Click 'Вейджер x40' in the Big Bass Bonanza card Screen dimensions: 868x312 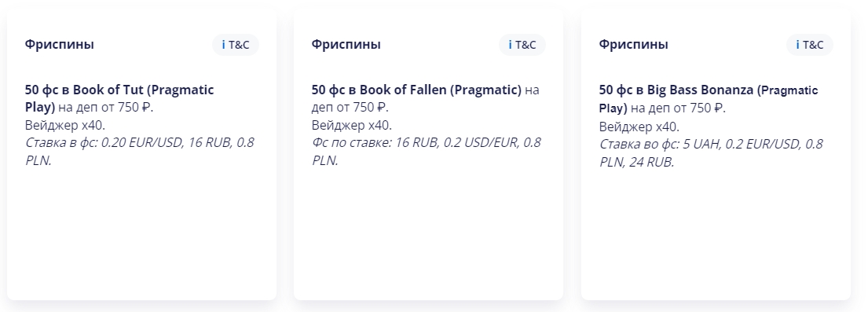639,127
